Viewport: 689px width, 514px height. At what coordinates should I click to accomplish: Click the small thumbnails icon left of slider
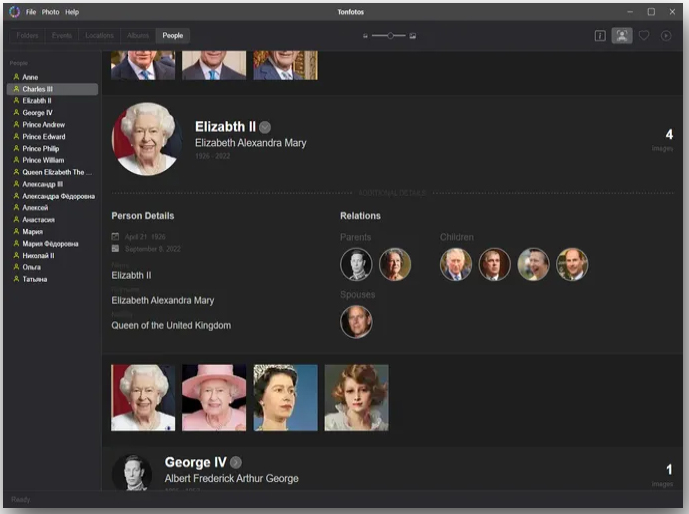[x=365, y=36]
